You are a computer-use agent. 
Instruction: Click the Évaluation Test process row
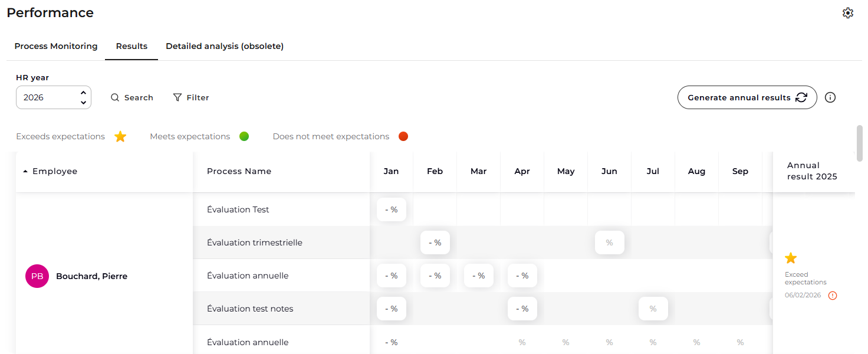(x=238, y=209)
